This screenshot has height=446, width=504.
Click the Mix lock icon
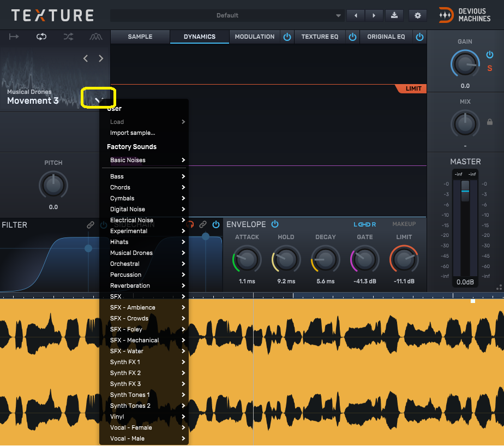coord(489,122)
